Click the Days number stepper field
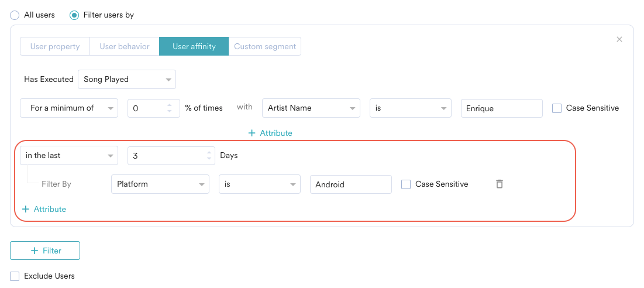 click(167, 156)
